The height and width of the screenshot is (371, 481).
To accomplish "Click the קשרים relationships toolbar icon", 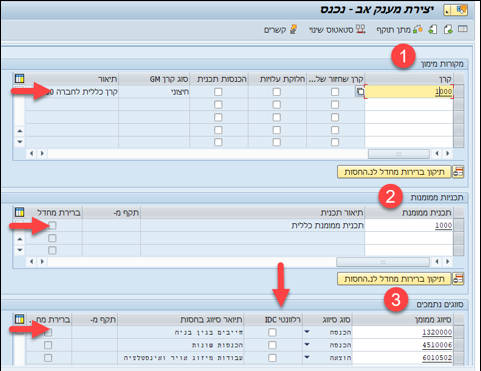I will 293,29.
